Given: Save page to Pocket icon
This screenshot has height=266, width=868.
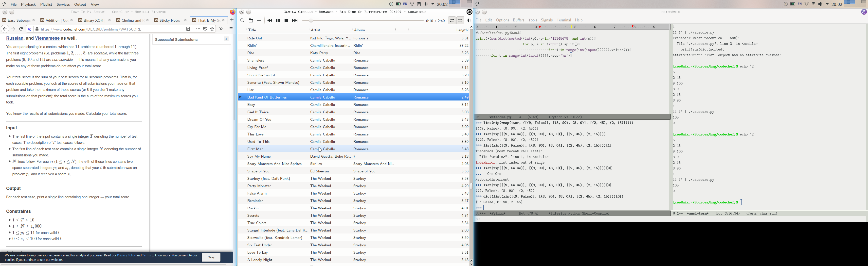Looking at the screenshot, I should point(205,29).
